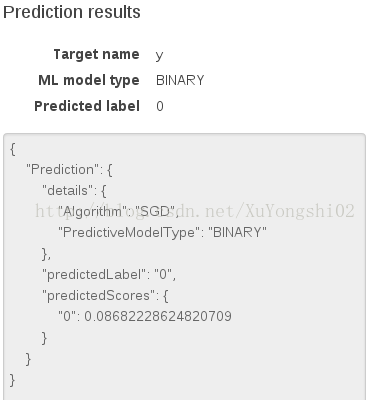Viewport: 371px width, 400px height.
Task: Select the "Prediction" key in JSON
Action: 62,169
